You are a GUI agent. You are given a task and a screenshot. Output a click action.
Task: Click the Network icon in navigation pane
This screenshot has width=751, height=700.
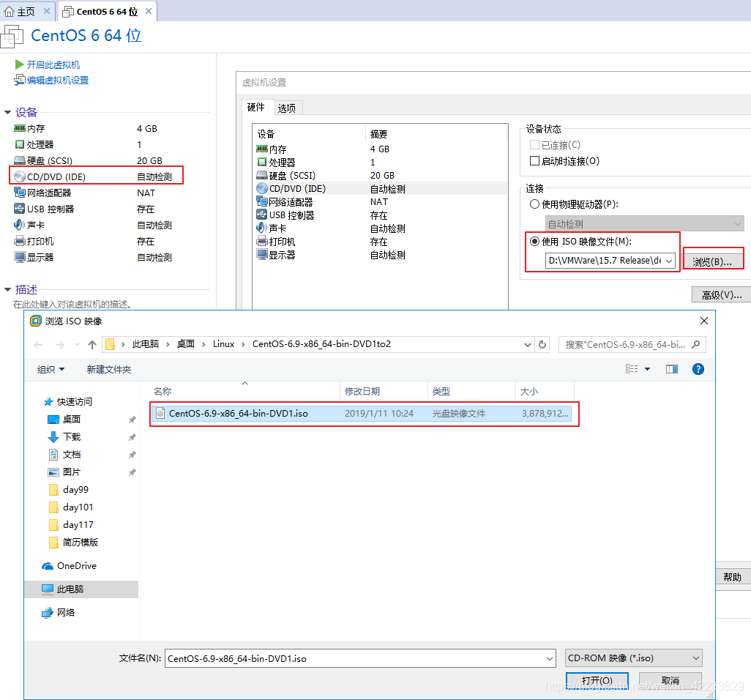[x=48, y=612]
